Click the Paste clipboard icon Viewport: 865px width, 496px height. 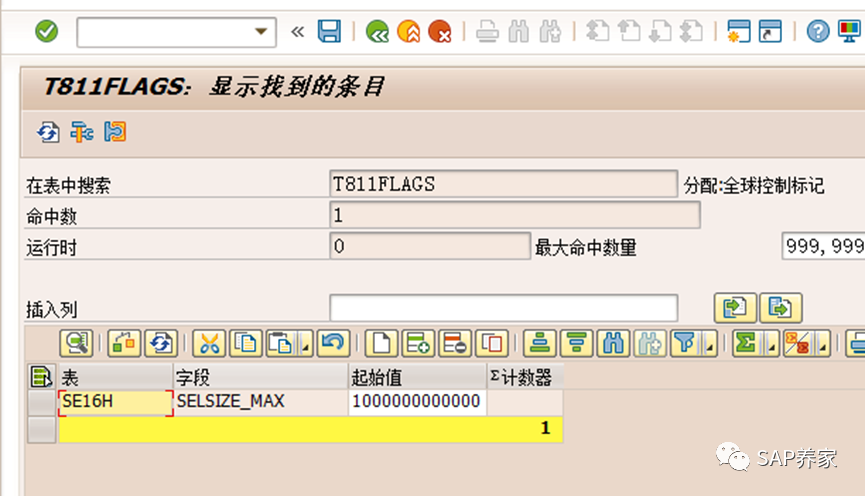click(x=282, y=343)
